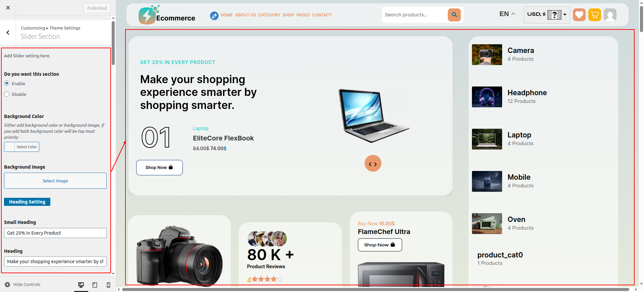Click the blue pencil edit shortcut
The height and width of the screenshot is (292, 644).
[214, 15]
